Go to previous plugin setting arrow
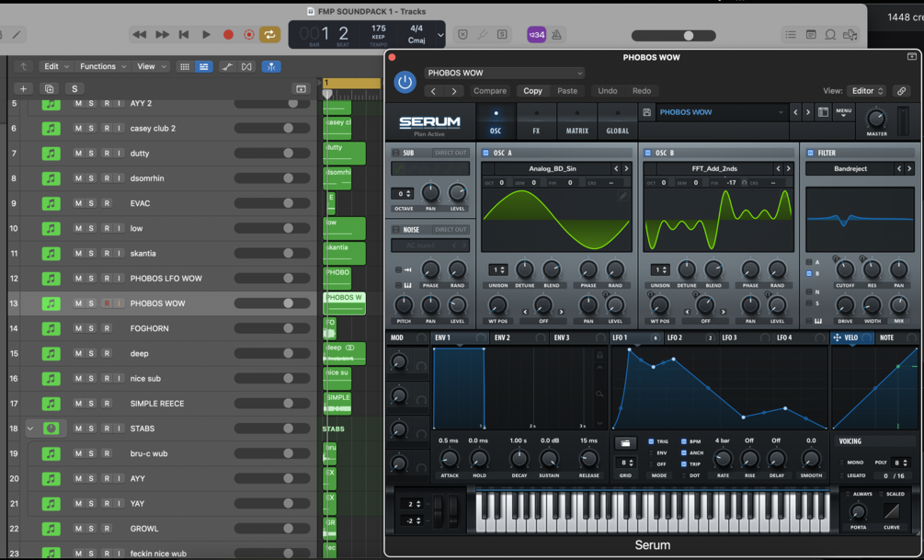Image resolution: width=924 pixels, height=560 pixels. [x=434, y=91]
